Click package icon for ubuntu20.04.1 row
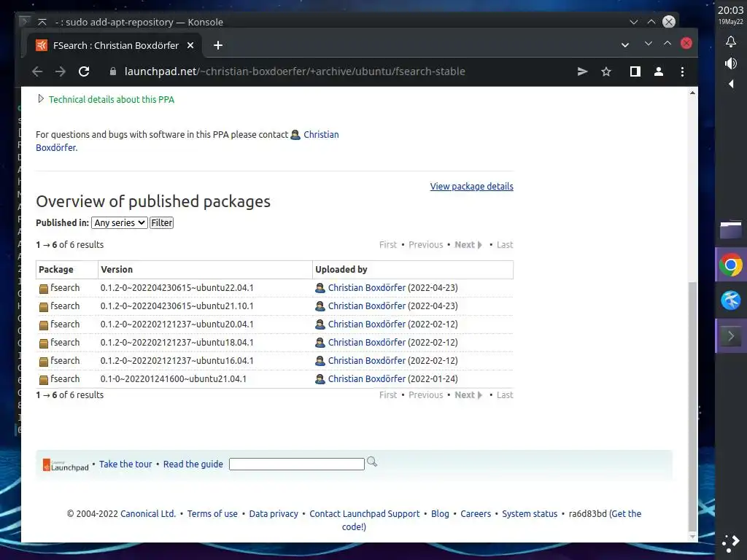 tap(43, 324)
